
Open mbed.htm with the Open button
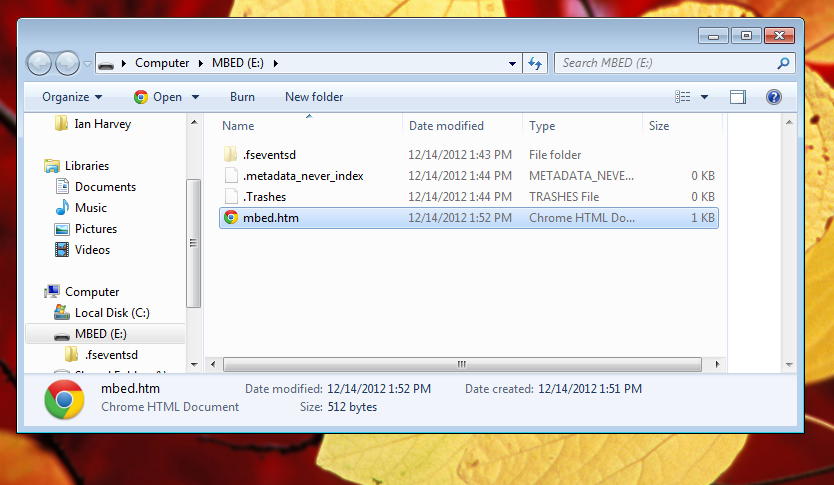tap(159, 97)
